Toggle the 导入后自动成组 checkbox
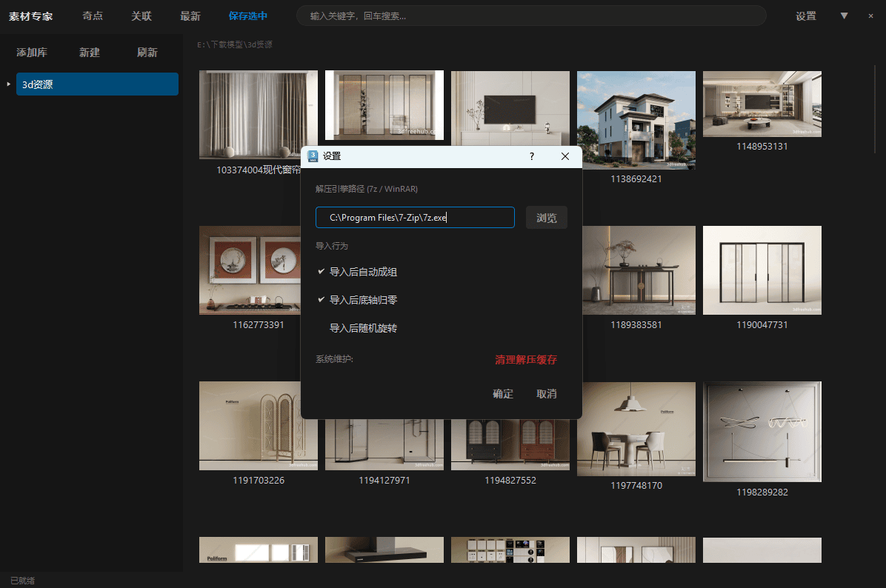This screenshot has height=588, width=886. click(322, 272)
